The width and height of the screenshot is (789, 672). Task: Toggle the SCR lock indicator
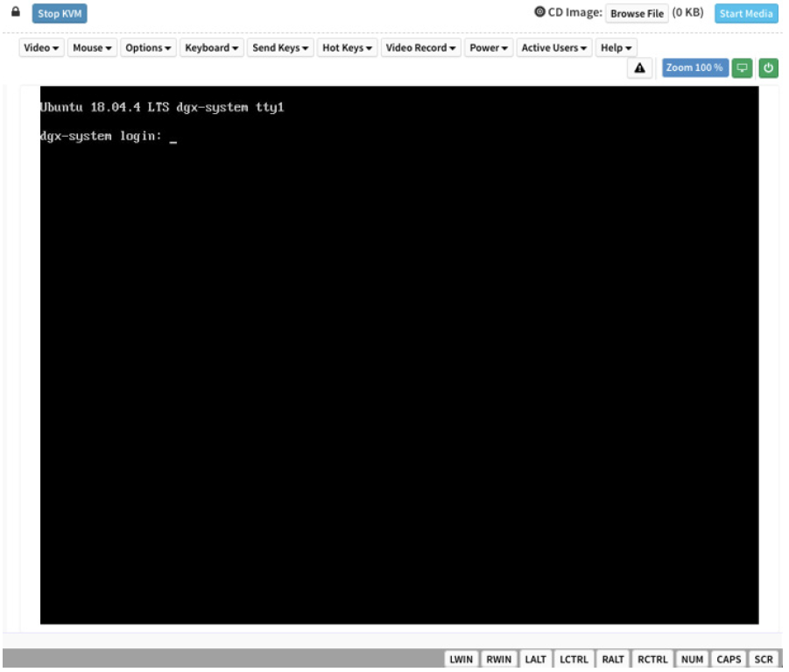(x=764, y=659)
